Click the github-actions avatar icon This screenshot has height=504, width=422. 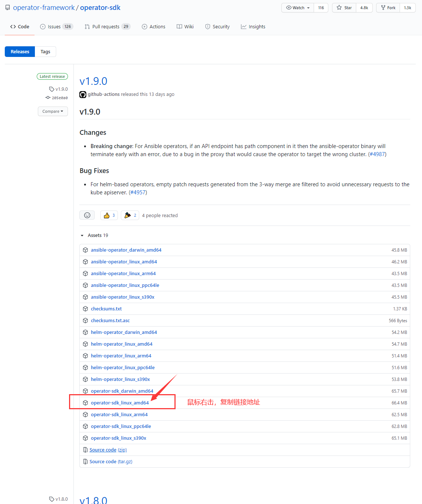point(83,94)
